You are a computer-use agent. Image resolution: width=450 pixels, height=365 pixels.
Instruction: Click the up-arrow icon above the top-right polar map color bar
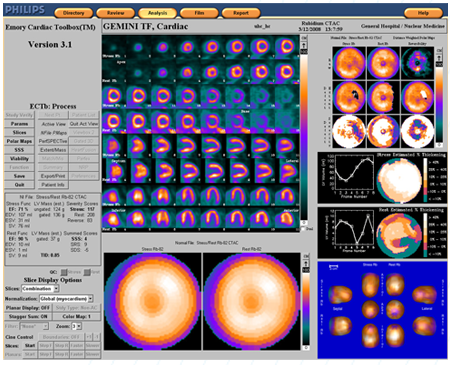coord(439,57)
